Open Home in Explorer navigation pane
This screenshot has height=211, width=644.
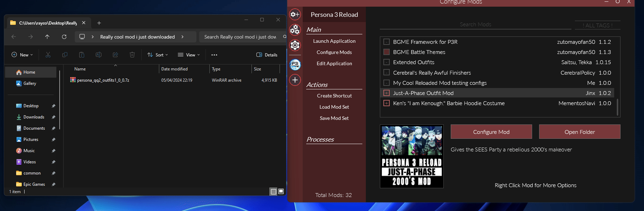[x=31, y=72]
